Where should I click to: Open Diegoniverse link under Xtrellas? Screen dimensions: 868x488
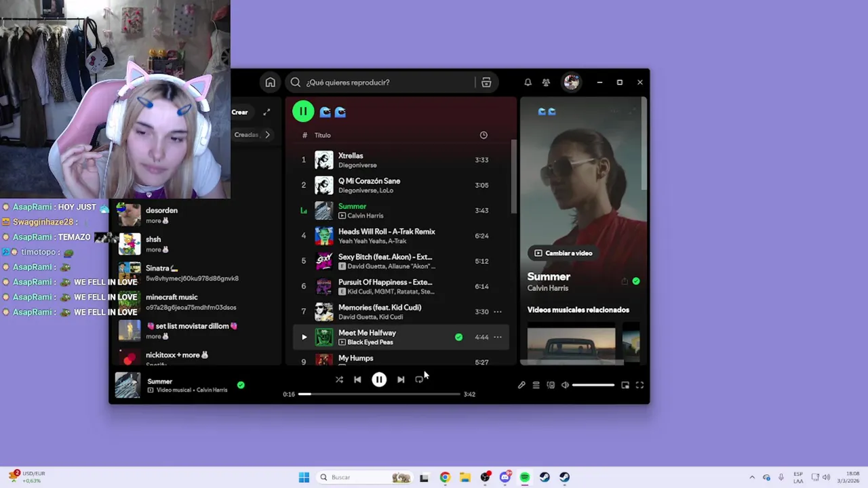(x=357, y=165)
